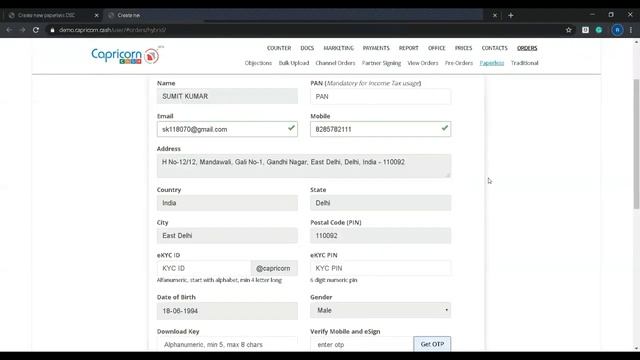Click the Name field showing SUMIT KUMAR
Viewport: 640px width, 360px height.
point(227,96)
